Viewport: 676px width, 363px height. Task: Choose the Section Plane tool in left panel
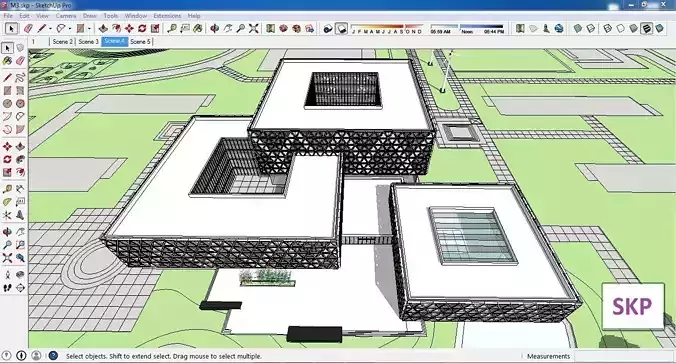[20, 288]
